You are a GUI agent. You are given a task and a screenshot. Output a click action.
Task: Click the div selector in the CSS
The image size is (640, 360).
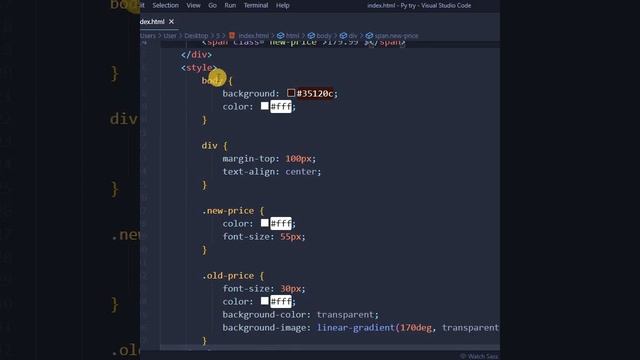pyautogui.click(x=209, y=146)
